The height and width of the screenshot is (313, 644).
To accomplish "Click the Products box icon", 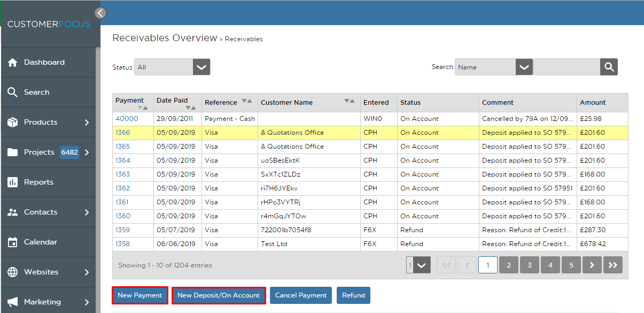I will [13, 122].
